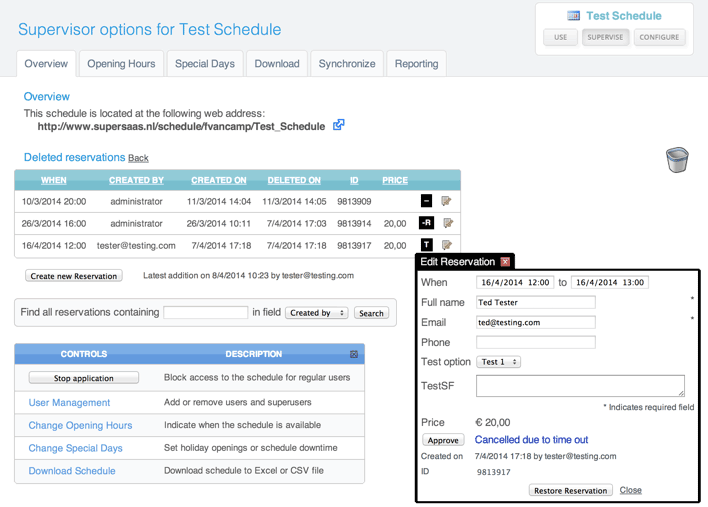
Task: Close the Edit Reservation dialog with the red X
Action: pyautogui.click(x=505, y=262)
